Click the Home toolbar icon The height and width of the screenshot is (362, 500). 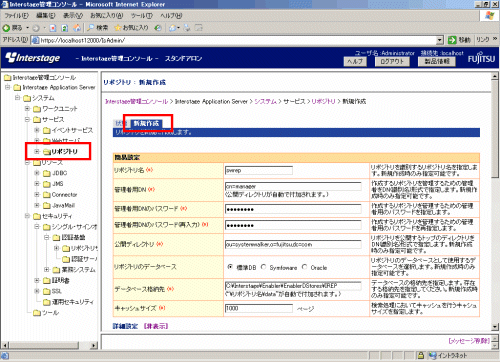(x=77, y=28)
